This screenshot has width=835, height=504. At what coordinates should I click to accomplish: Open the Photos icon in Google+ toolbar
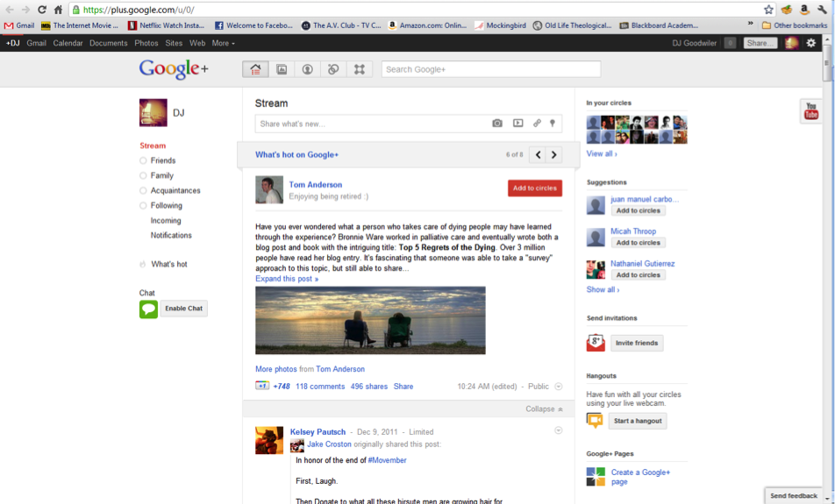pos(282,69)
